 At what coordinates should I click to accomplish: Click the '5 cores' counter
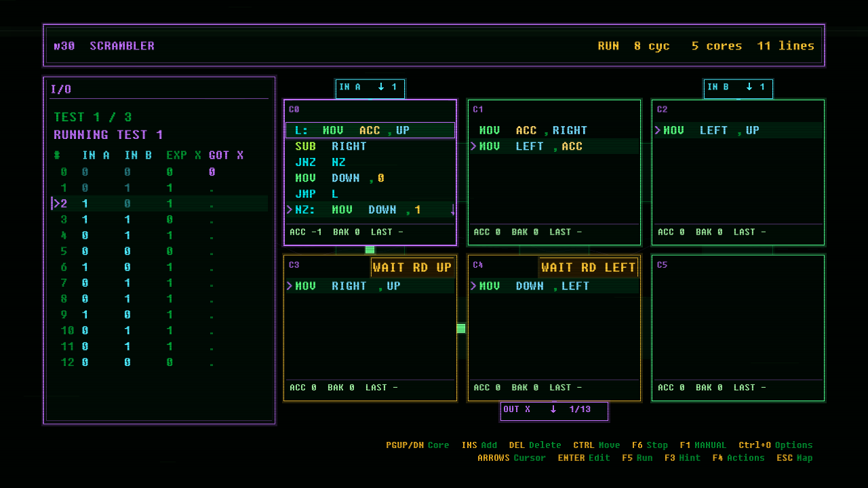tap(717, 46)
